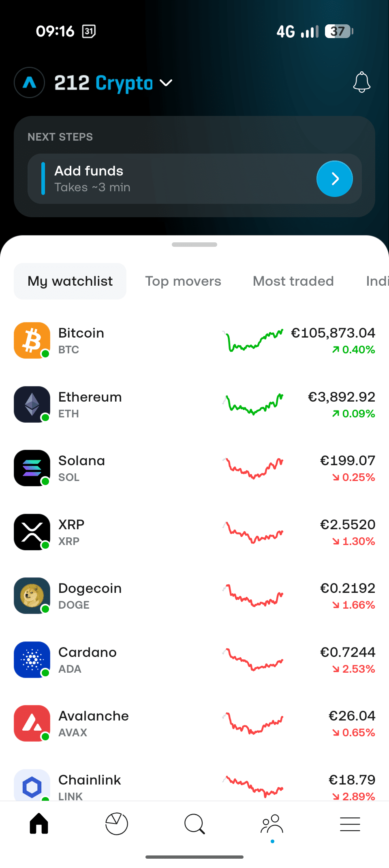Open the Dogecoin icon
Screen dimensions: 389x868
coord(32,596)
